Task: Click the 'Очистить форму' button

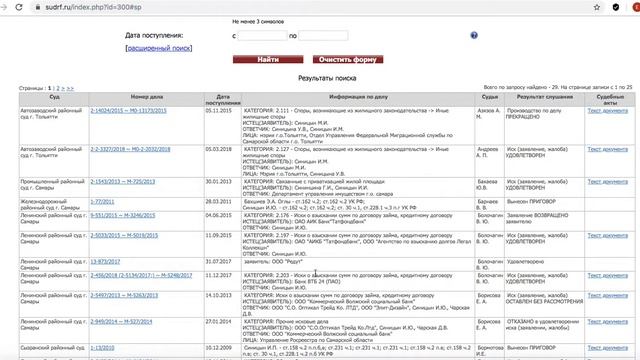Action: (348, 60)
